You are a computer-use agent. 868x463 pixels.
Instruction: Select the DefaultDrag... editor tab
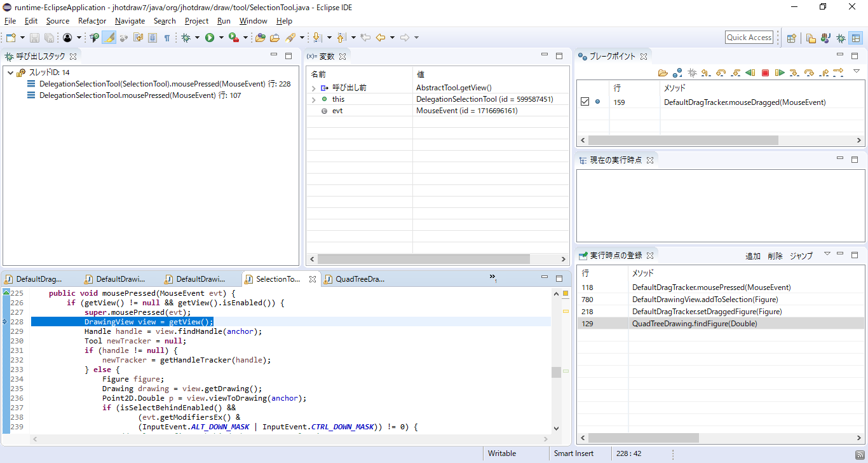[39, 279]
